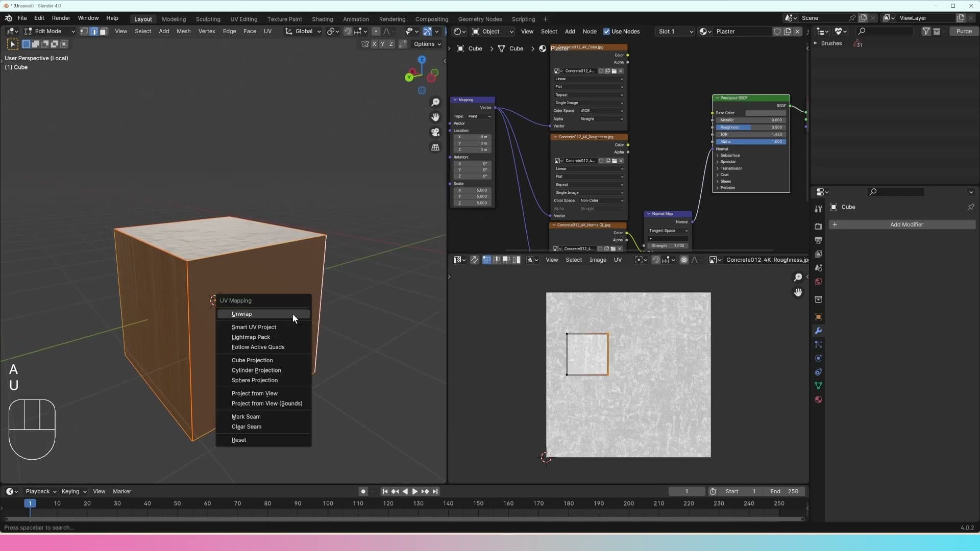This screenshot has height=551, width=980.
Task: Switch to the Shading workspace tab
Action: pyautogui.click(x=322, y=19)
